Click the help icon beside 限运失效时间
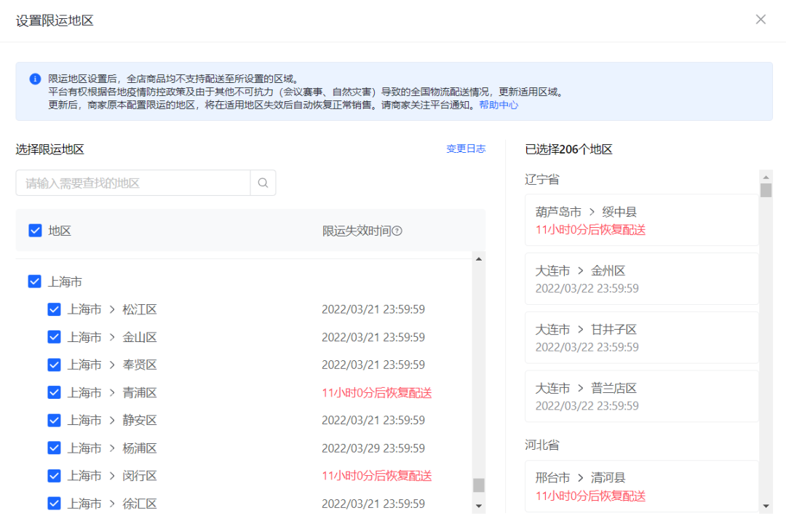786x532 pixels. click(397, 231)
